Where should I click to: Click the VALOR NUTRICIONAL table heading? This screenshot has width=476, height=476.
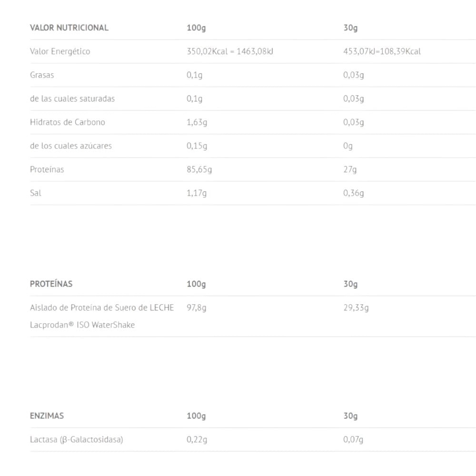pyautogui.click(x=69, y=28)
